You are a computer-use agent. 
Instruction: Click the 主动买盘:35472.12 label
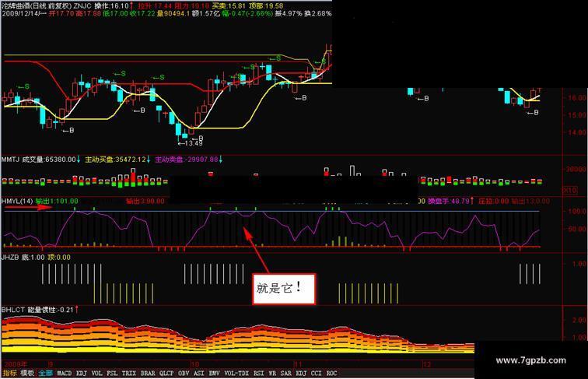click(x=115, y=160)
